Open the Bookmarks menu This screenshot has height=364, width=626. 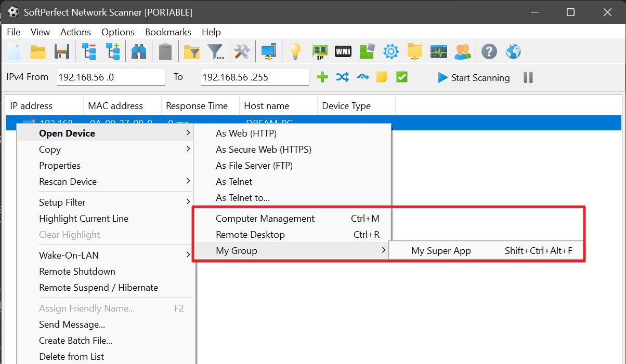(x=168, y=32)
